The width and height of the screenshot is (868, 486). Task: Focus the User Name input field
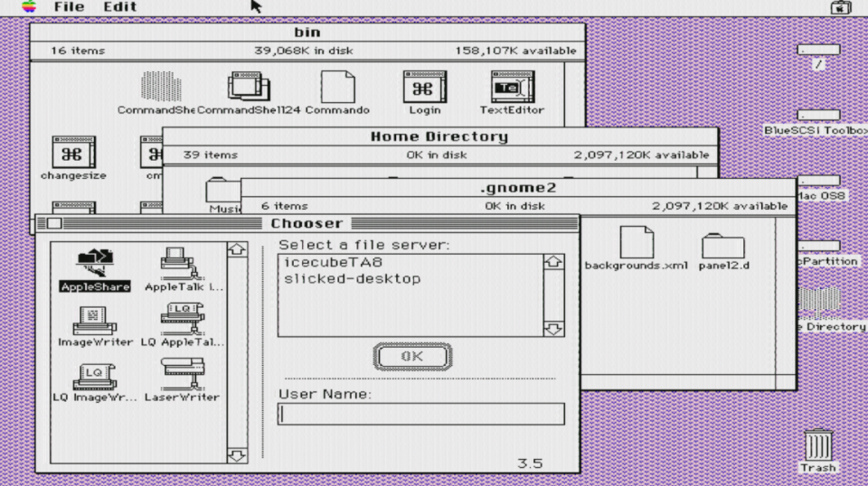[421, 414]
